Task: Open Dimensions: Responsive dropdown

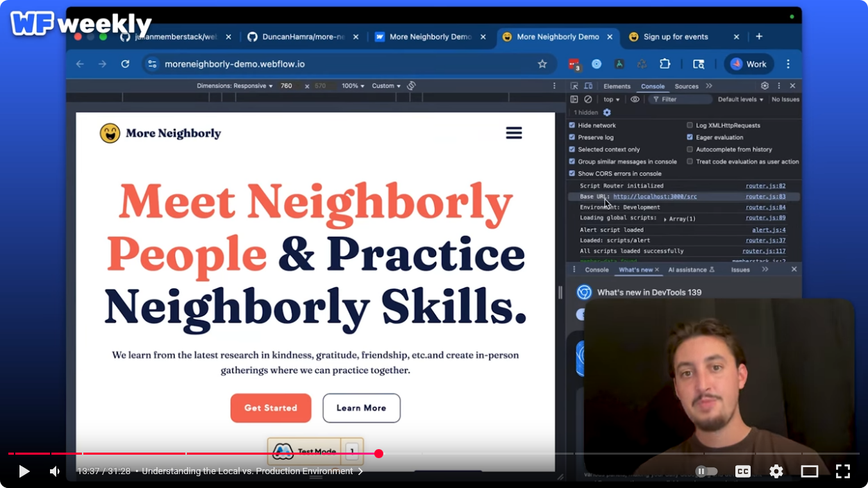Action: (235, 86)
